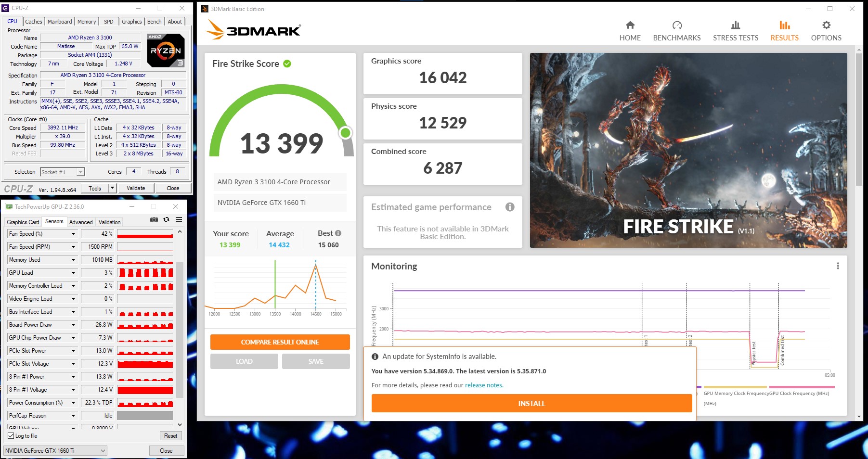Click the 3DMARK logo

tap(253, 30)
